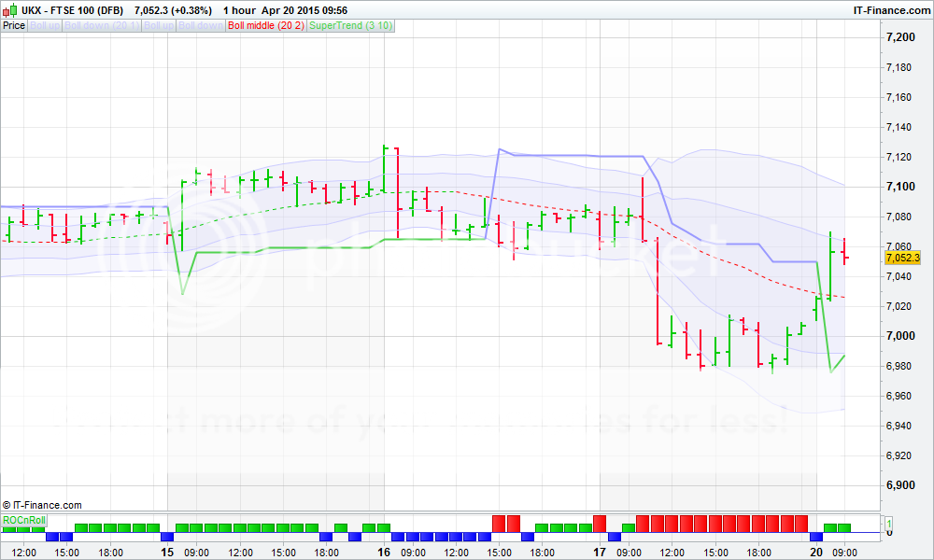Open the ROCnRoll indicator label
Viewport: 934px width, 560px height.
pos(23,519)
